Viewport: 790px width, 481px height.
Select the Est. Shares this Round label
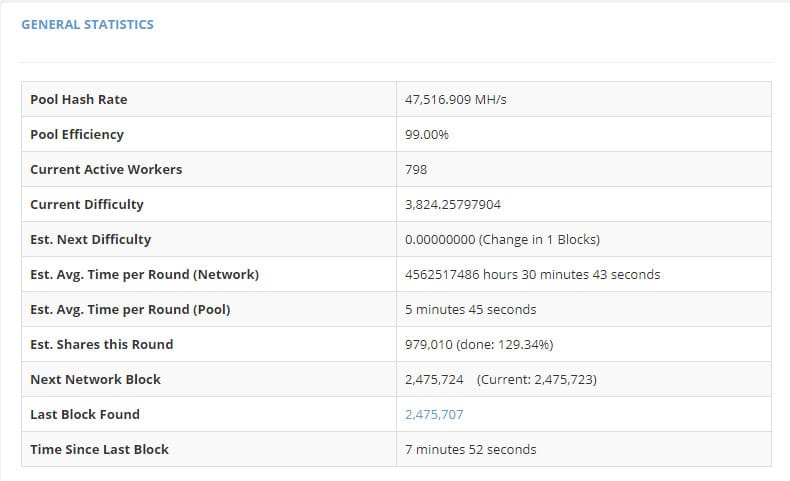point(102,344)
